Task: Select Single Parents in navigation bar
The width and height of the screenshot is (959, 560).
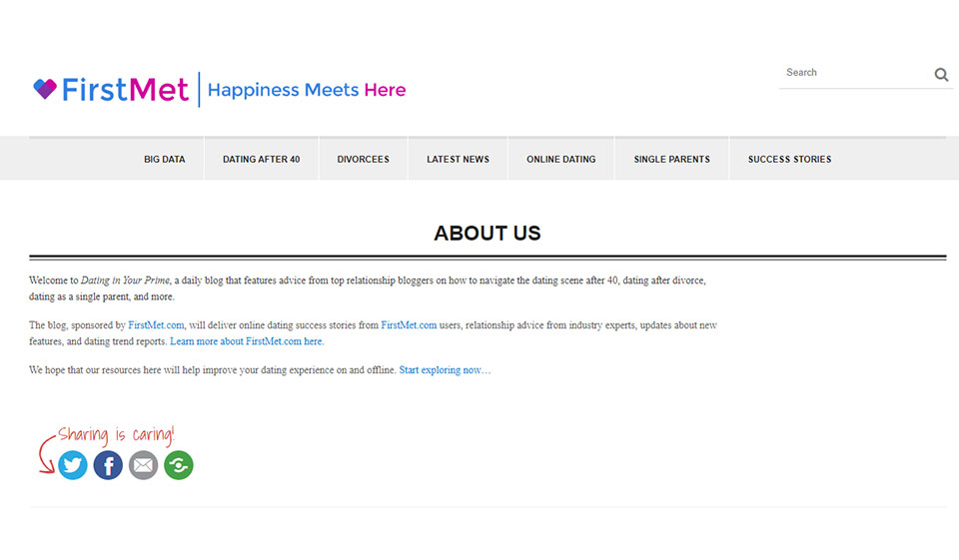Action: tap(671, 159)
